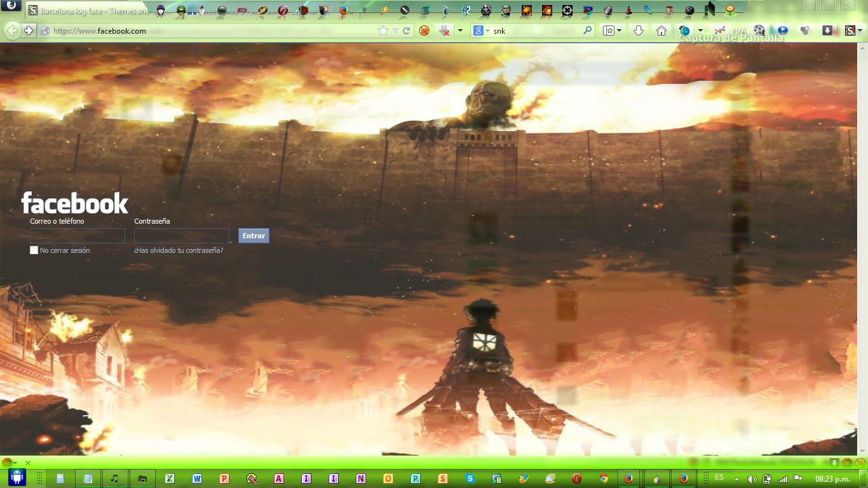Viewport: 868px width, 488px height.
Task: Go to home page icon
Action: 661,30
